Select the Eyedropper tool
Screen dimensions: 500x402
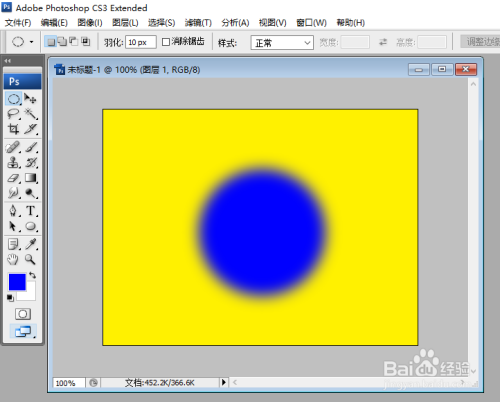[x=31, y=244]
